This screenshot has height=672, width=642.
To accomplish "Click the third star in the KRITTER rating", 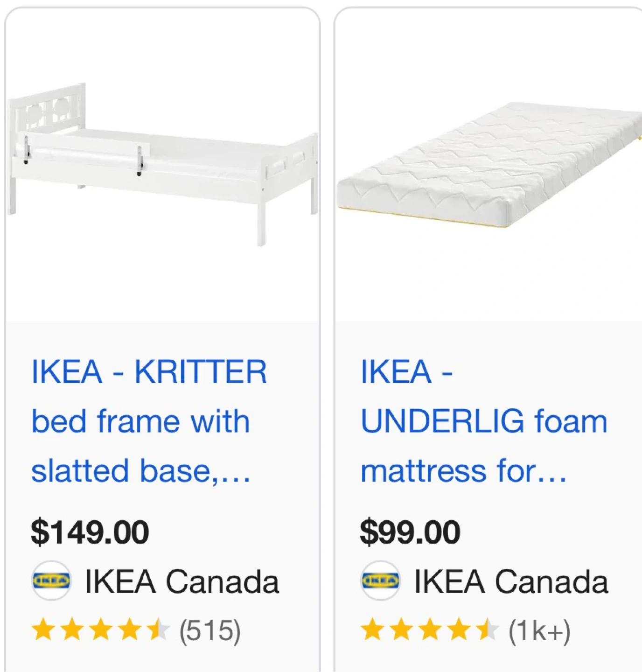I will 101,630.
